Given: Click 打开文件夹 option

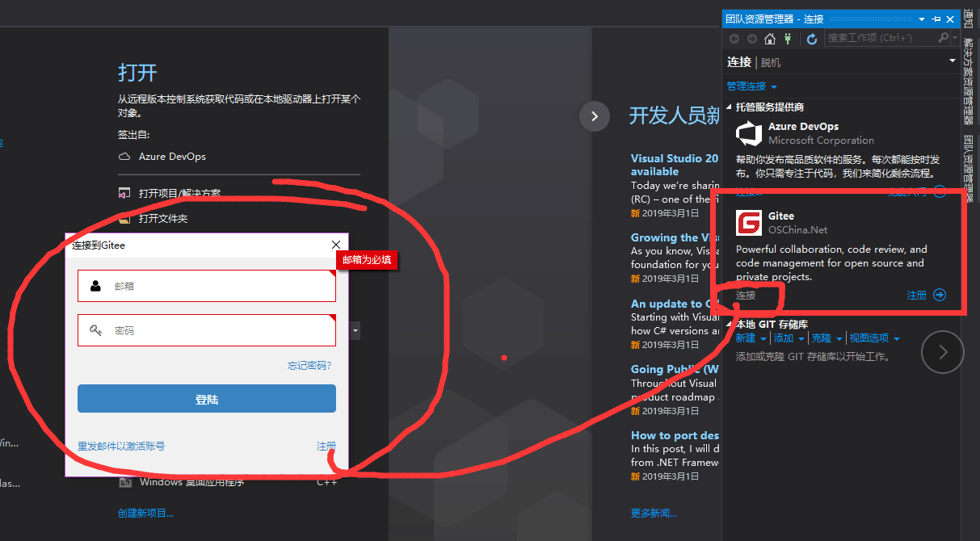Looking at the screenshot, I should coord(163,219).
